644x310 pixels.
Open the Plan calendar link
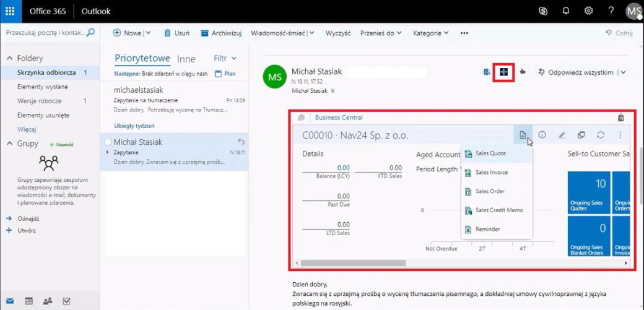[225, 74]
